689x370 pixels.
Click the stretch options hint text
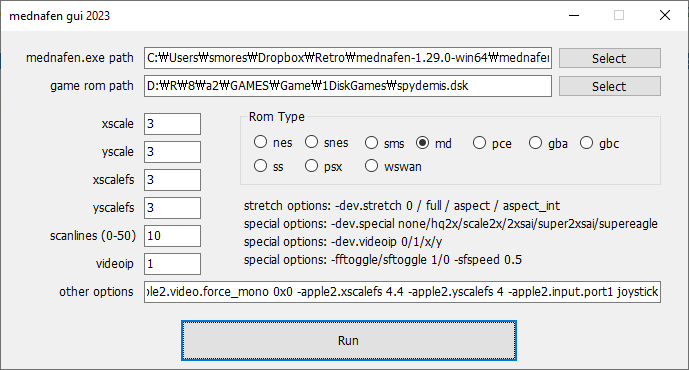402,206
